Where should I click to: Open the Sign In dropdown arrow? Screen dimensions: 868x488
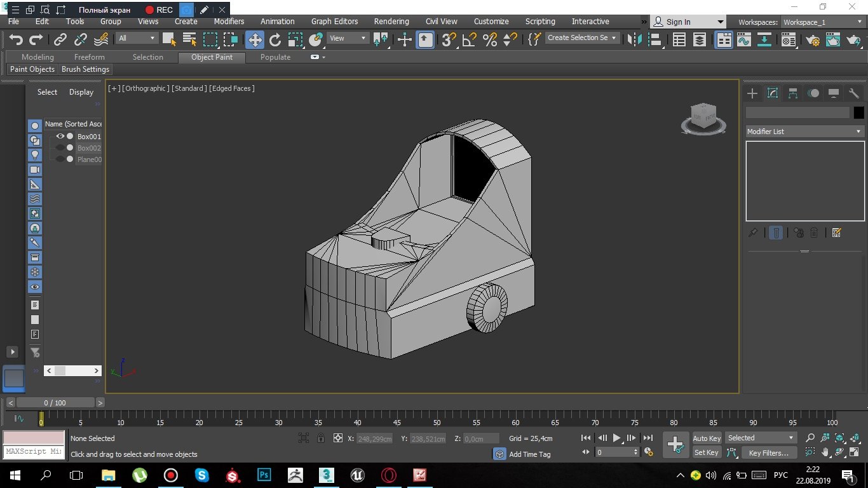coord(720,22)
